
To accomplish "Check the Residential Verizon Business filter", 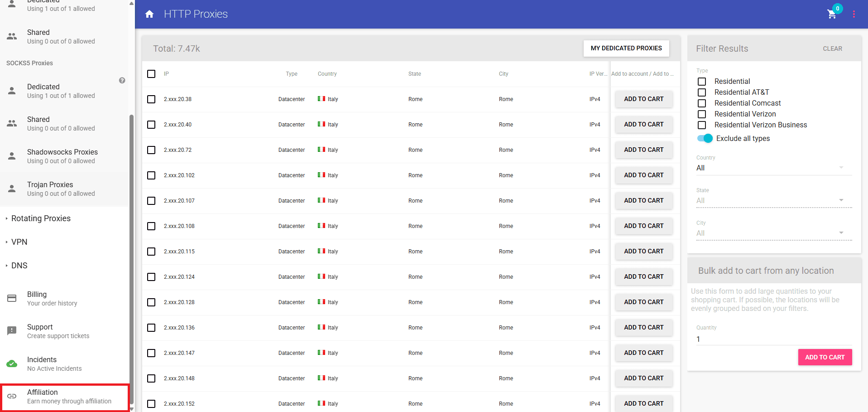I will pos(702,126).
